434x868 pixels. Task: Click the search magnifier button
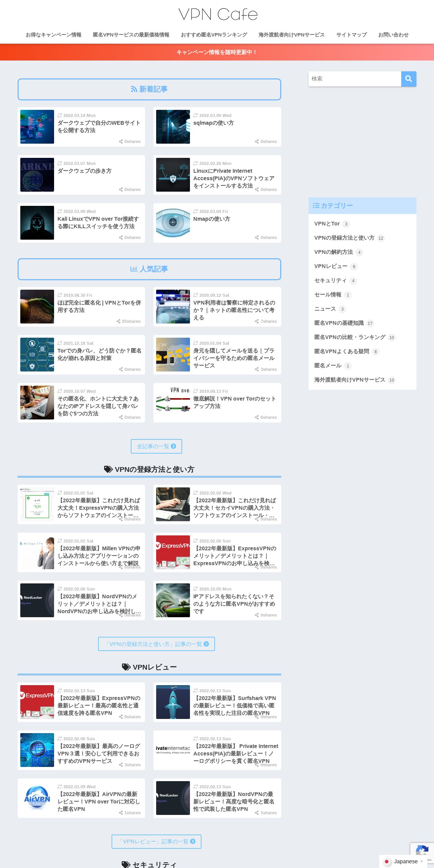(x=409, y=79)
